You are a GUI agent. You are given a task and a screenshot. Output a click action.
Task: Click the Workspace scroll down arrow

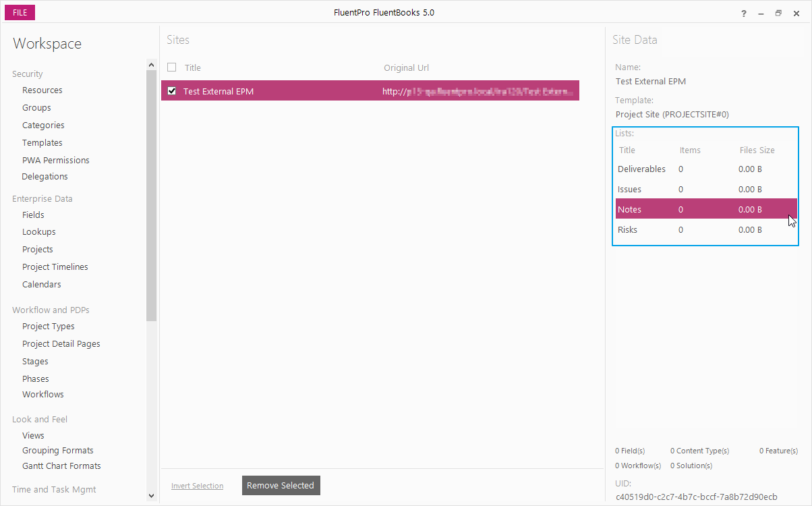[x=151, y=496]
